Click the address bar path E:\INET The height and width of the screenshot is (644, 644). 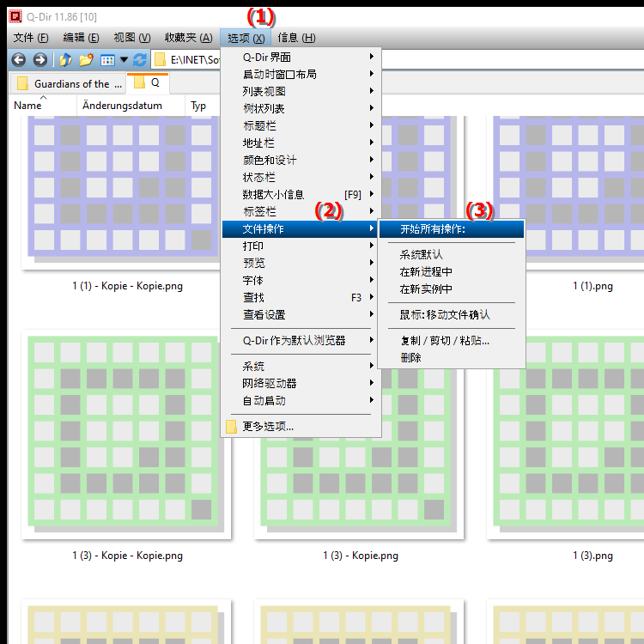(x=195, y=60)
